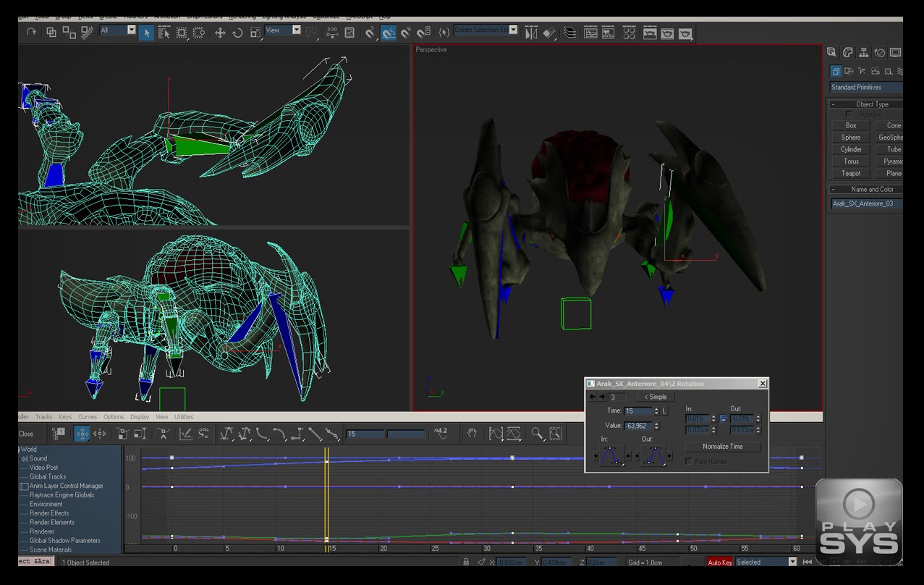The image size is (924, 585).
Task: Set tangents to Step in curve editor
Action: pos(297,433)
